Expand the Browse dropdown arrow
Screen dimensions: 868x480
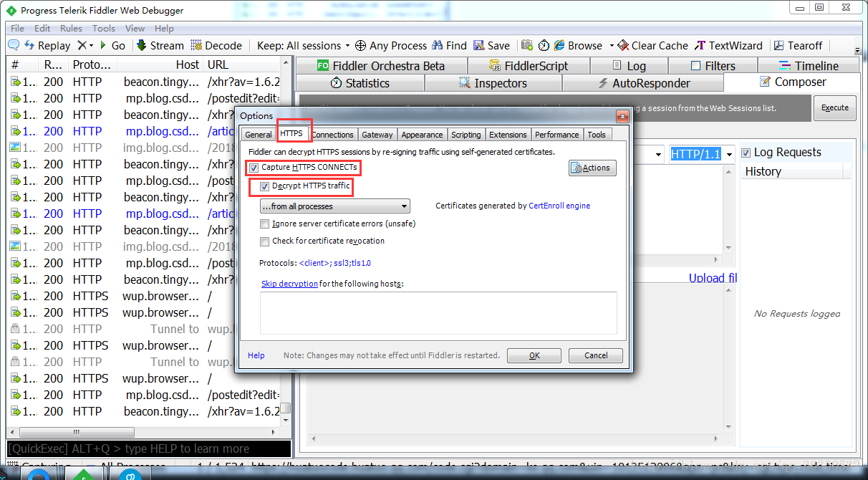[612, 45]
